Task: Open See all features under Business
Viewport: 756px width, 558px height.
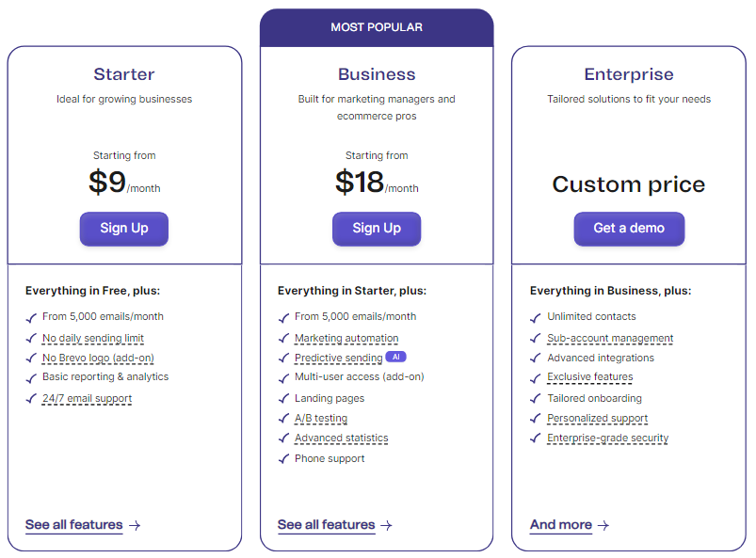Action: coord(326,525)
